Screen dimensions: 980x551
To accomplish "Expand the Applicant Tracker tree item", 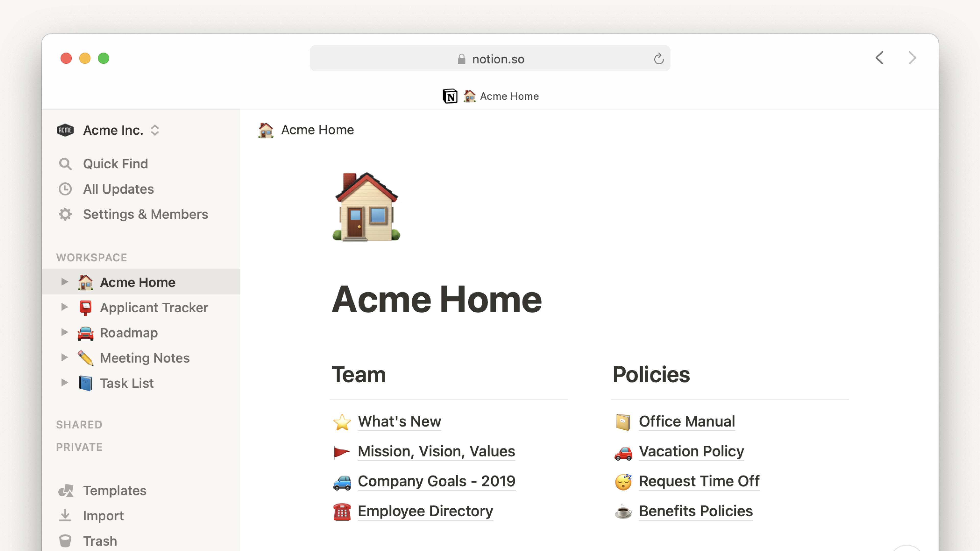I will click(x=65, y=307).
